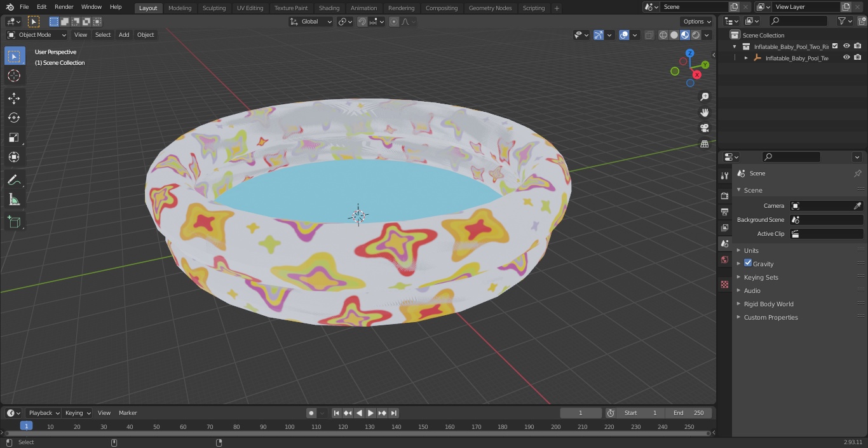Open the File menu
868x448 pixels.
24,7
